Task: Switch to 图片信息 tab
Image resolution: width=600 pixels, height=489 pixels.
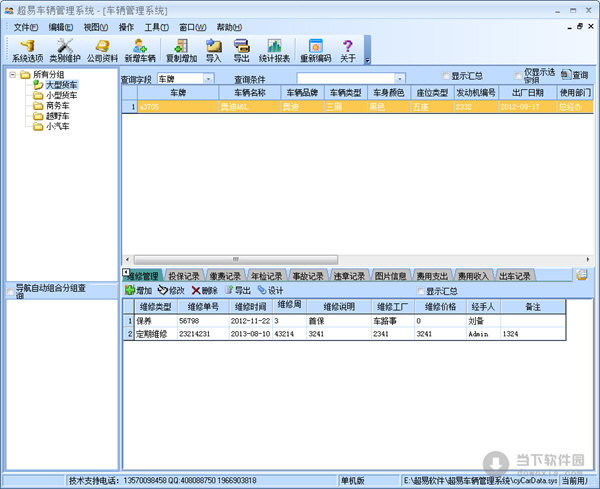Action: point(390,276)
